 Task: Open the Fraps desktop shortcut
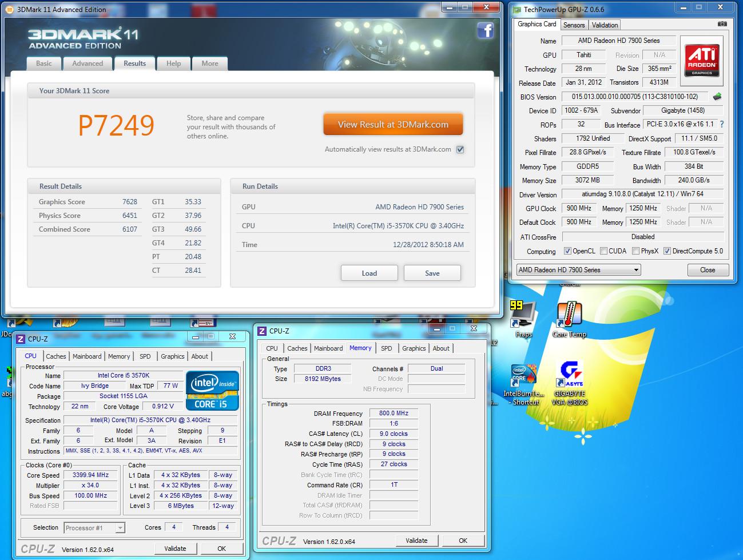(524, 319)
